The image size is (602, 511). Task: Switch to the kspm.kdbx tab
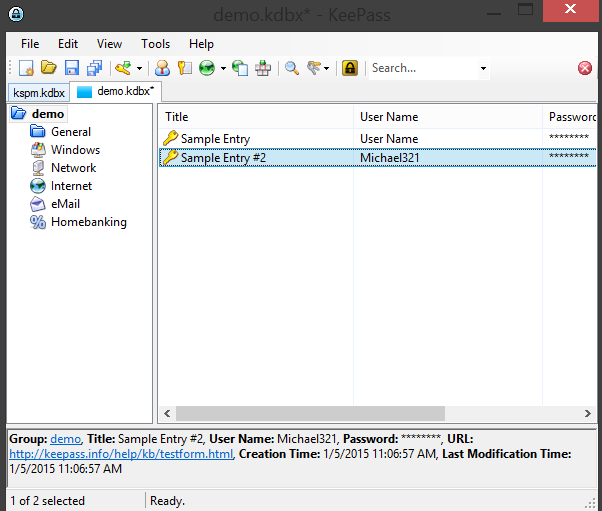coord(39,93)
